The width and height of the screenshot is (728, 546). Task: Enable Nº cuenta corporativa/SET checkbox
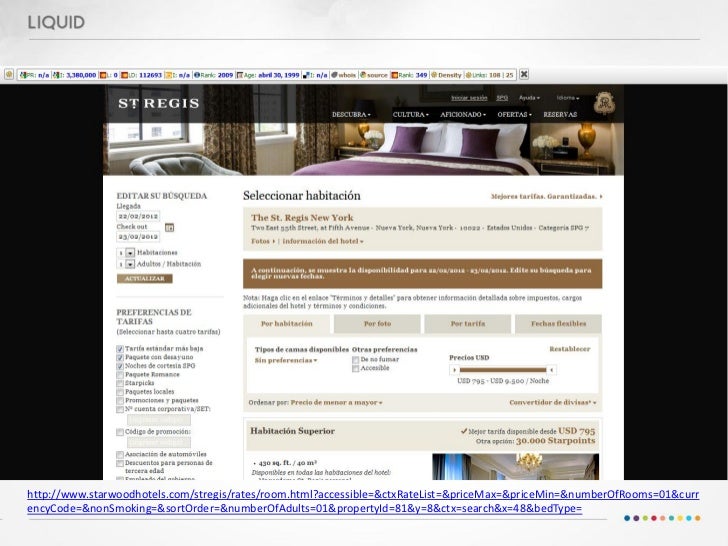tap(120, 410)
